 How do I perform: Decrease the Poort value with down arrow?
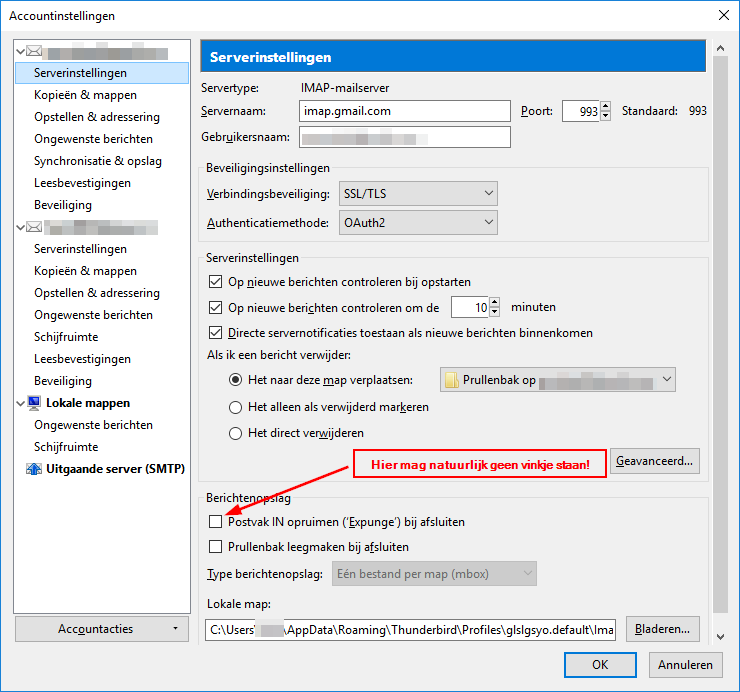click(605, 116)
